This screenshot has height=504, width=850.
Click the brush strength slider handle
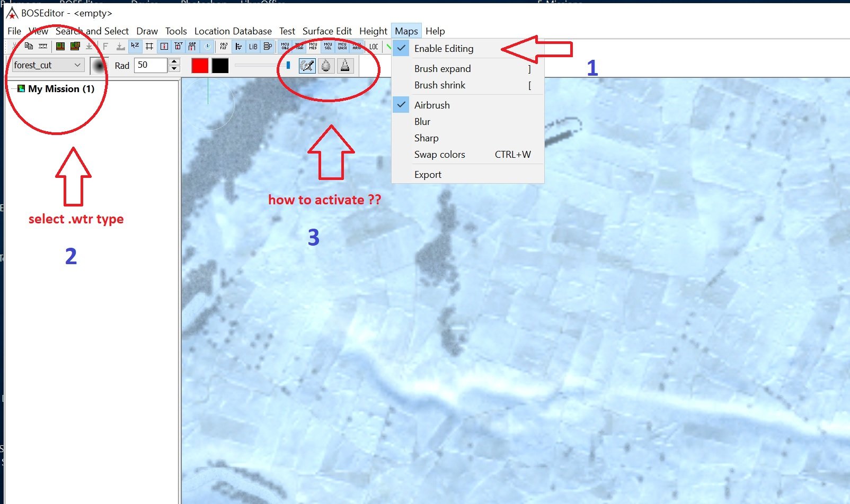[x=288, y=65]
